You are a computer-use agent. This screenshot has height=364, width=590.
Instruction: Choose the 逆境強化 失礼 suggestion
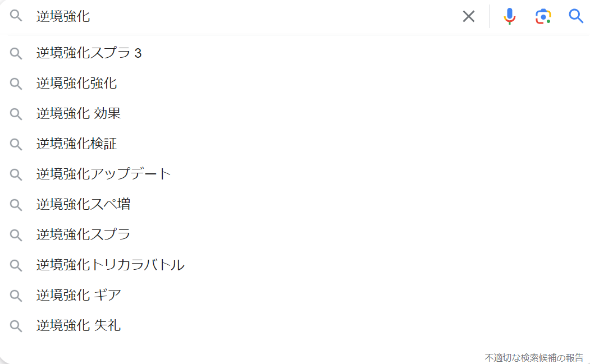pyautogui.click(x=79, y=325)
